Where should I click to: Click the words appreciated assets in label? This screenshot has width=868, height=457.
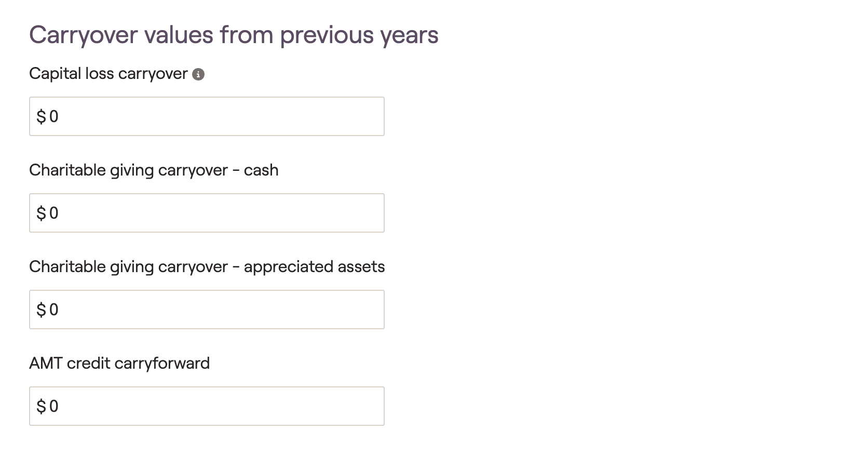point(315,267)
